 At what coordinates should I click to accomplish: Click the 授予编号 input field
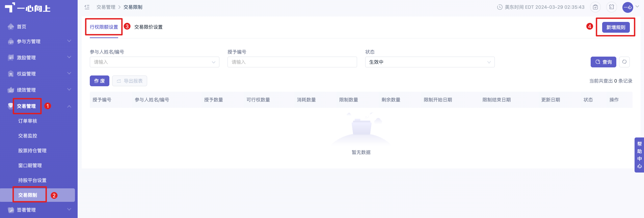click(292, 62)
